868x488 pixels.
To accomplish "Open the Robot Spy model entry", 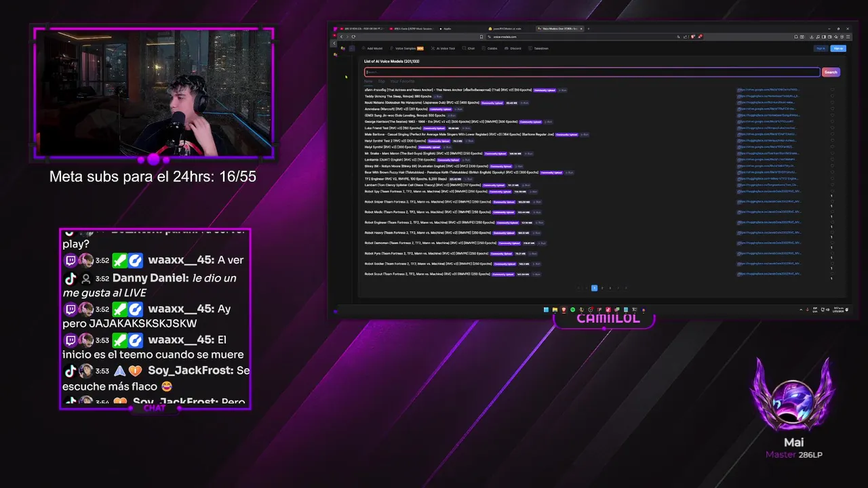I will (426, 192).
